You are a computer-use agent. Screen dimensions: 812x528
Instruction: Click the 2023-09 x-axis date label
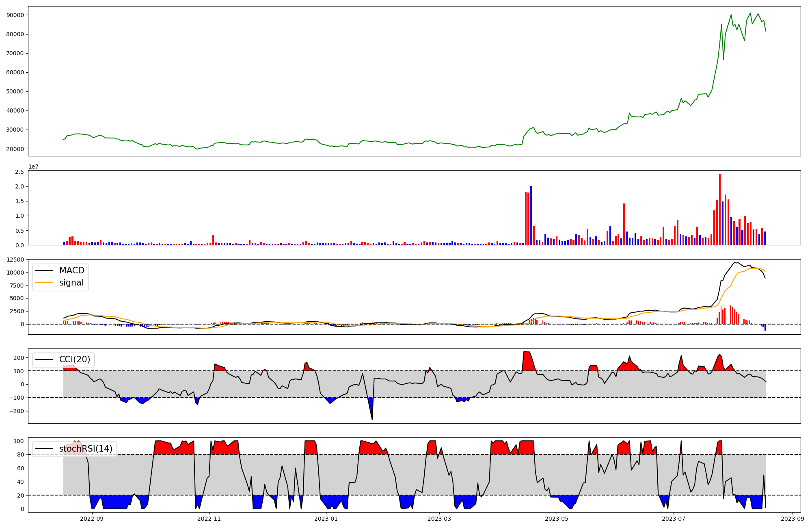tap(793, 518)
